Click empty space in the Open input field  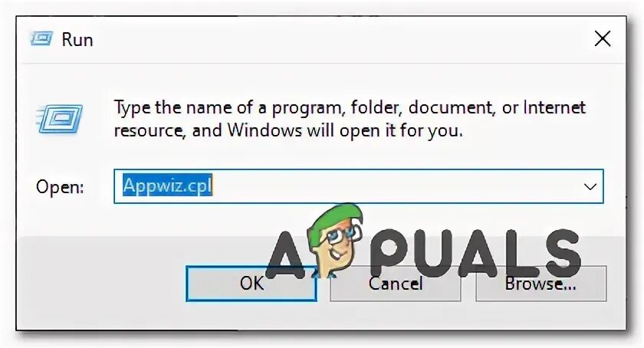394,186
